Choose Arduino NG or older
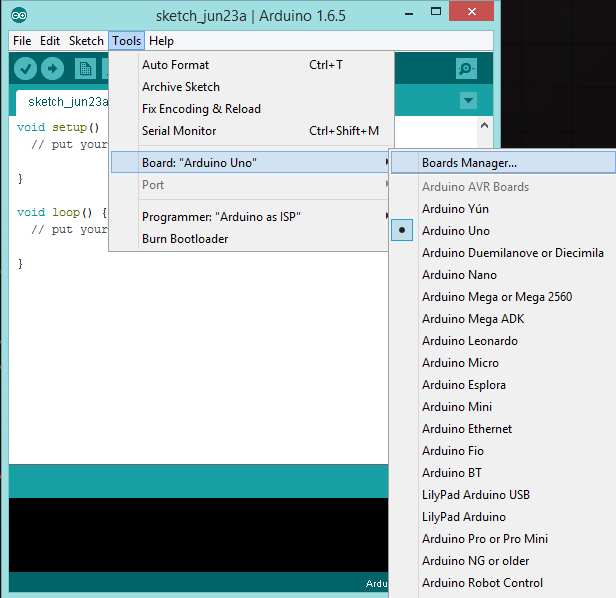Screen dimensions: 616x598 tap(503, 561)
